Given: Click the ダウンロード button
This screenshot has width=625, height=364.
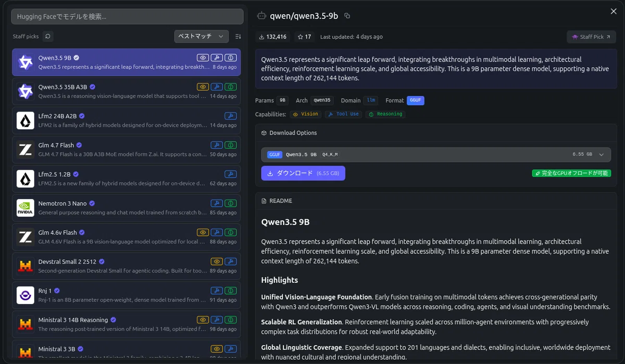Looking at the screenshot, I should coord(303,173).
